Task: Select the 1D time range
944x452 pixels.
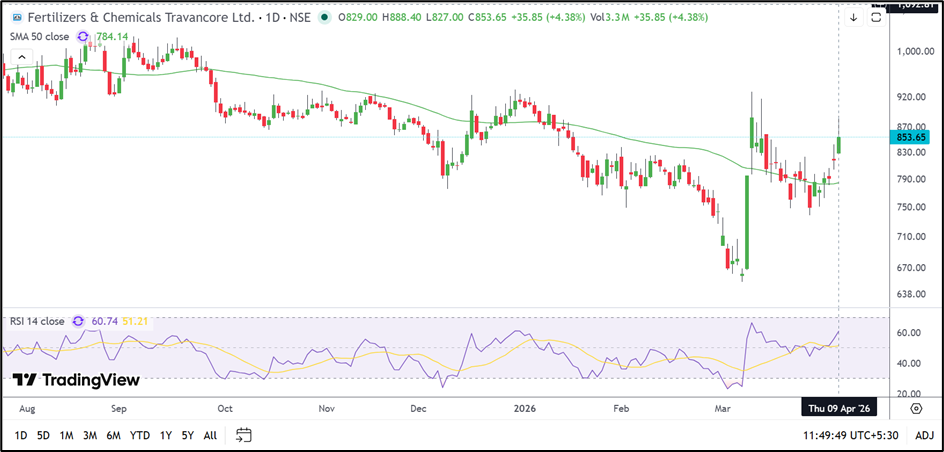Action: 21,435
